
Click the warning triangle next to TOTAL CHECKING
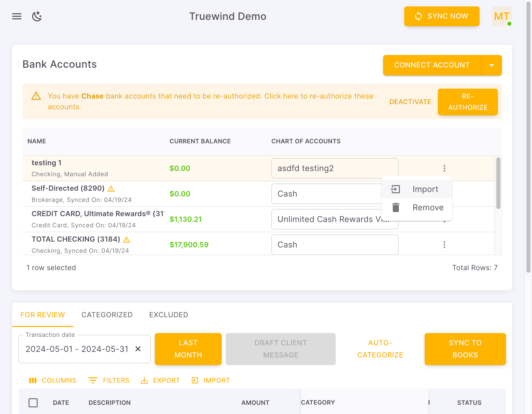point(127,239)
